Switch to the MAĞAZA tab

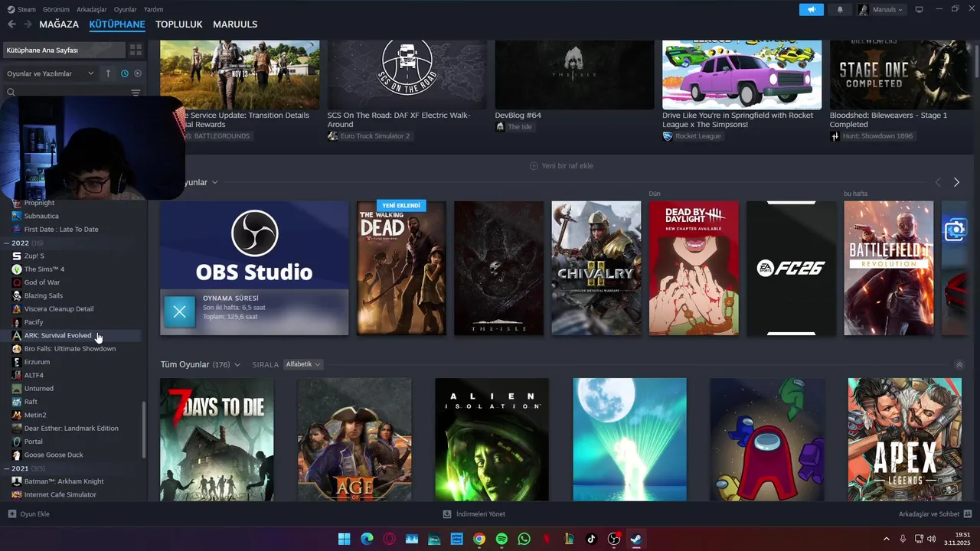pos(59,24)
